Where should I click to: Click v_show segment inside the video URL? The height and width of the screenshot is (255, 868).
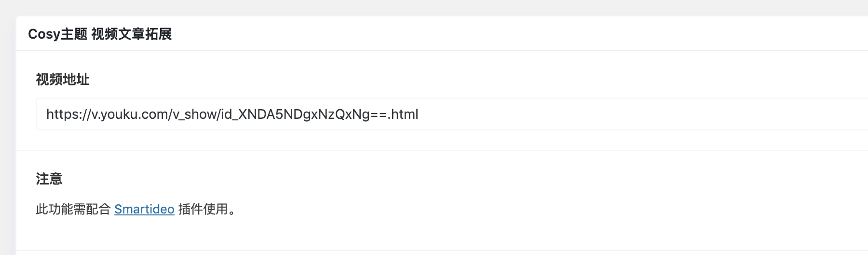(194, 114)
